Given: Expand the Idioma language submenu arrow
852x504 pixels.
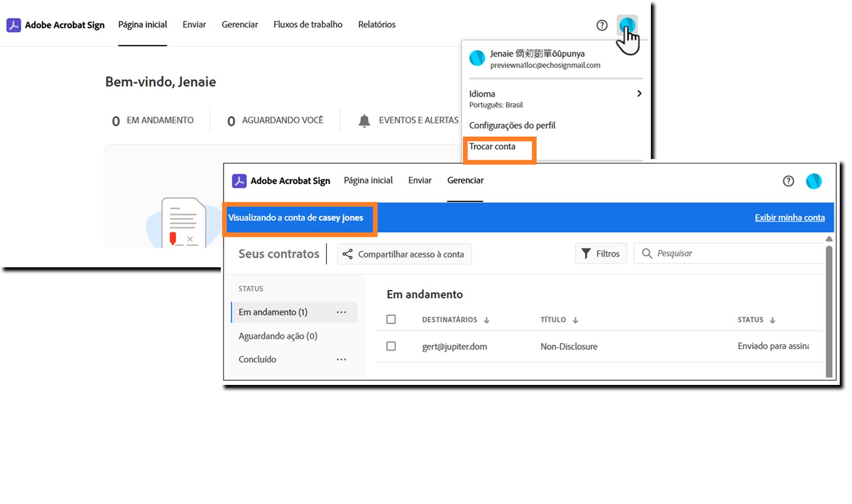Looking at the screenshot, I should click(x=639, y=94).
